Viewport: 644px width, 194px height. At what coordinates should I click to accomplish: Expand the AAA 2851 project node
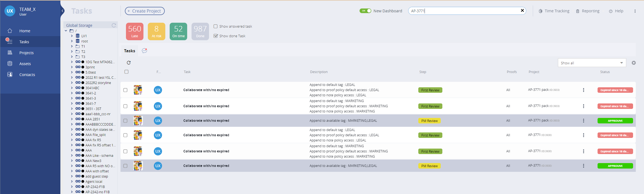tap(72, 119)
